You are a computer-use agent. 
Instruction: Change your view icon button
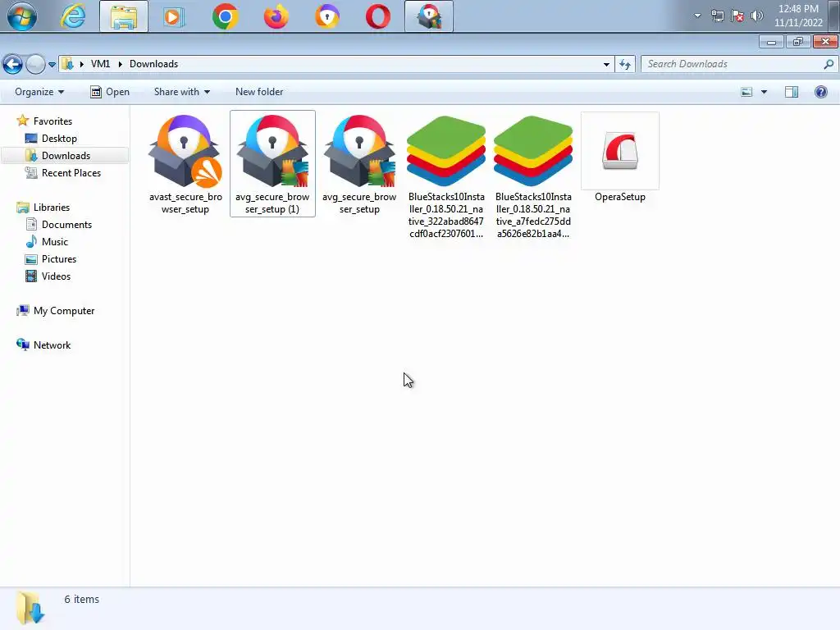pos(746,92)
